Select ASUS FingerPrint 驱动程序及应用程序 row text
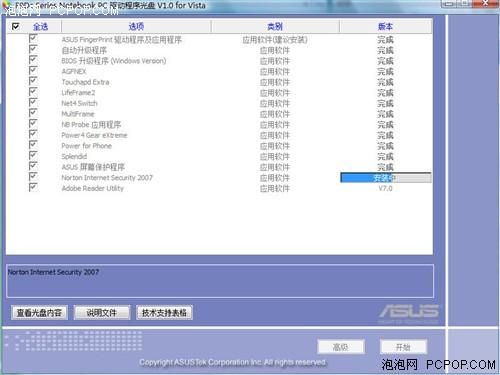 [122, 40]
